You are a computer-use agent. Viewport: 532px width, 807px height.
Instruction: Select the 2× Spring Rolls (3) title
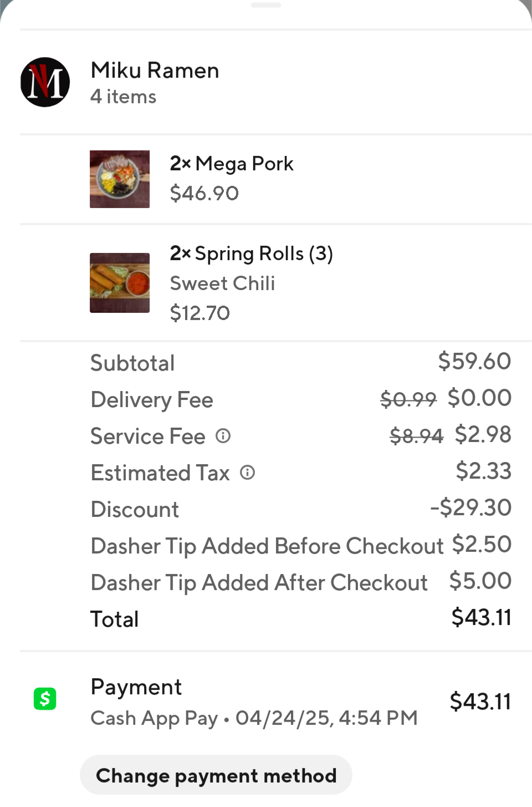point(251,253)
